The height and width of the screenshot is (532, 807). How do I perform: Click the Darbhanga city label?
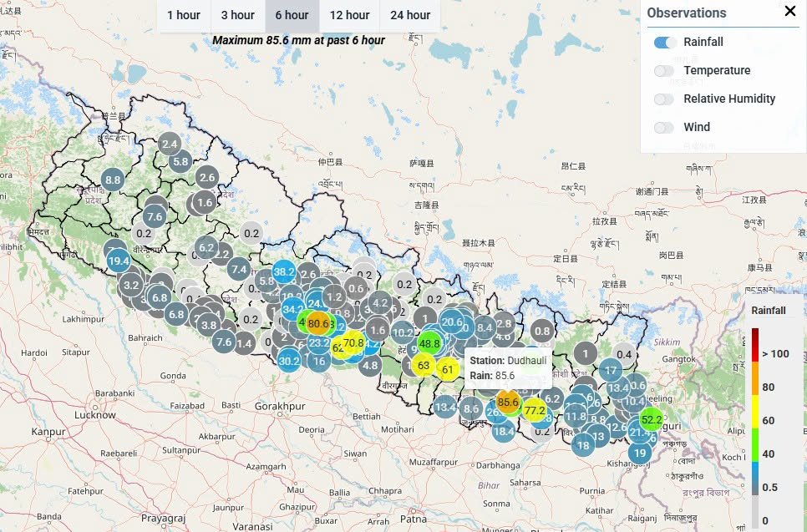pyautogui.click(x=498, y=466)
